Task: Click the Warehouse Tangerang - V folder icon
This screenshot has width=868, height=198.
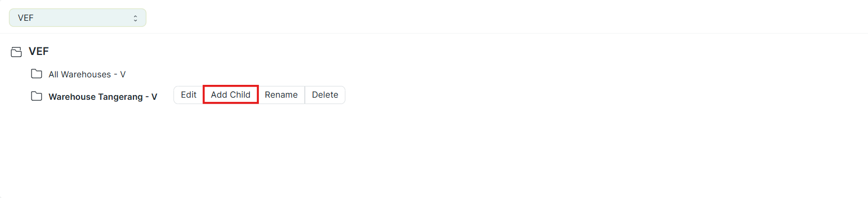Action: pos(36,96)
